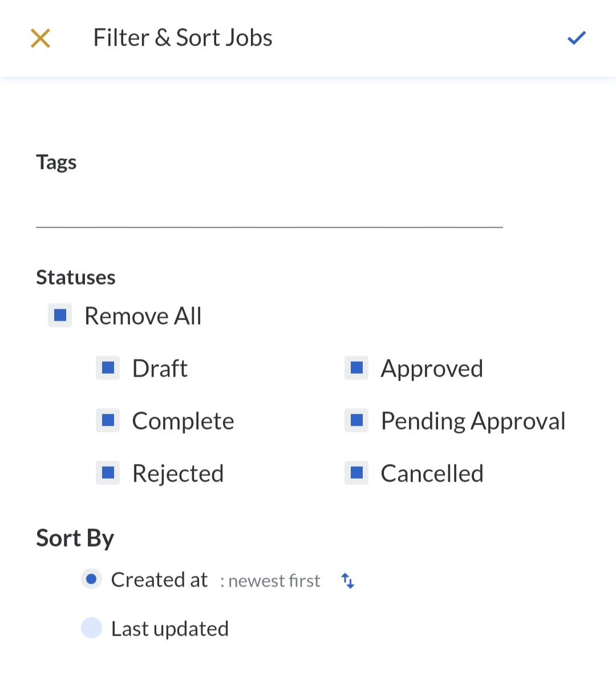Click the Created at sort label
Image resolution: width=616 pixels, height=683 pixels.
(159, 580)
